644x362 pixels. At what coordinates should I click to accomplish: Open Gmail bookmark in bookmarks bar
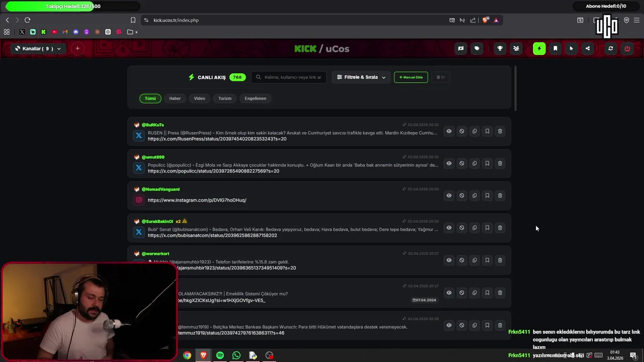65,32
